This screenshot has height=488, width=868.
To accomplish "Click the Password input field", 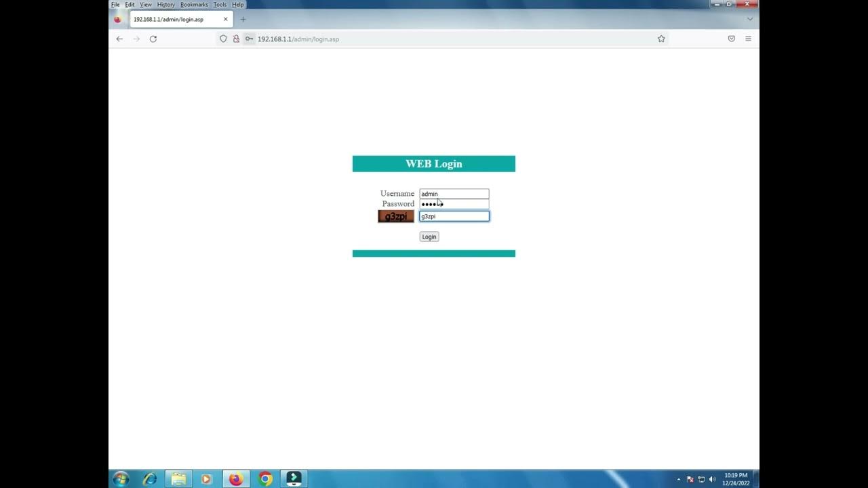I will [x=454, y=204].
